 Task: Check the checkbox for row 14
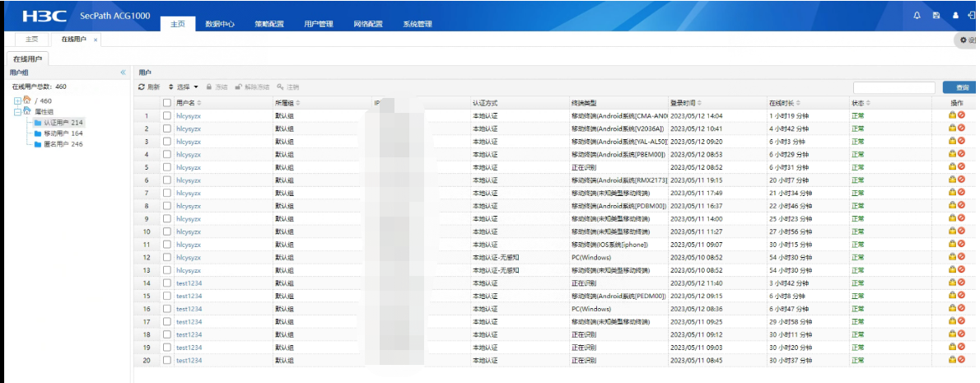[167, 283]
